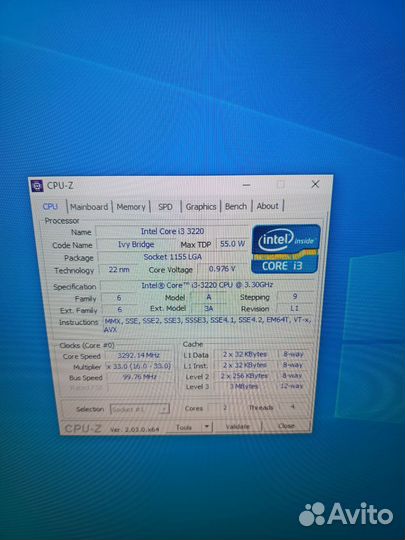Open the Memory tab
The height and width of the screenshot is (540, 405).
(x=131, y=207)
